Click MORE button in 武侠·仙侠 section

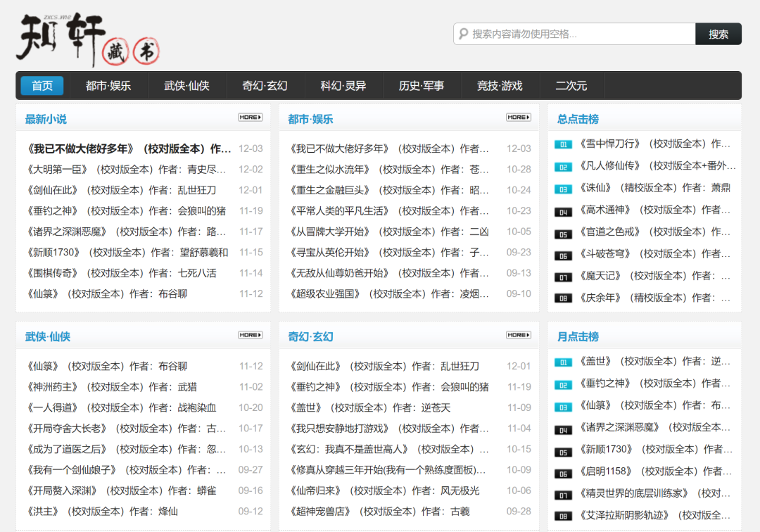click(x=250, y=335)
